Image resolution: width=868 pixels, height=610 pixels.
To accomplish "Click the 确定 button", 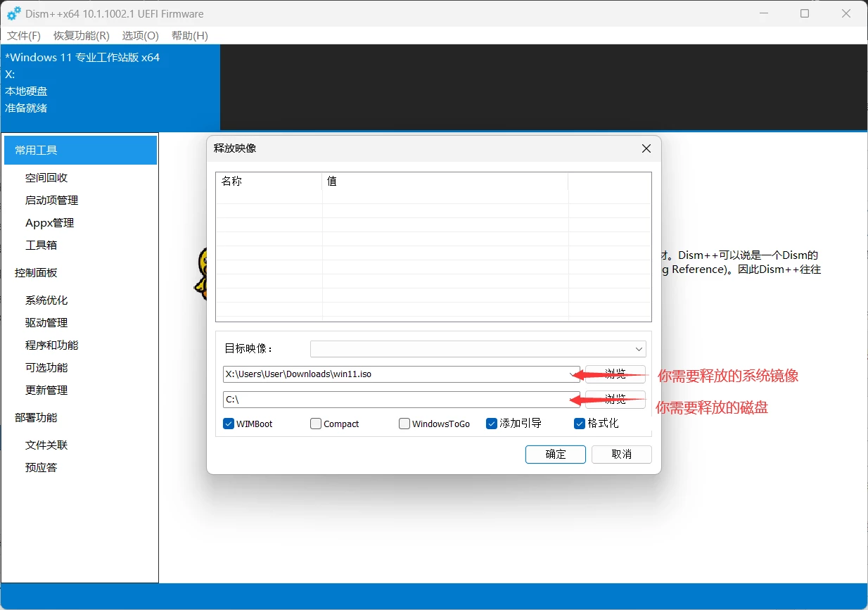I will pyautogui.click(x=555, y=455).
